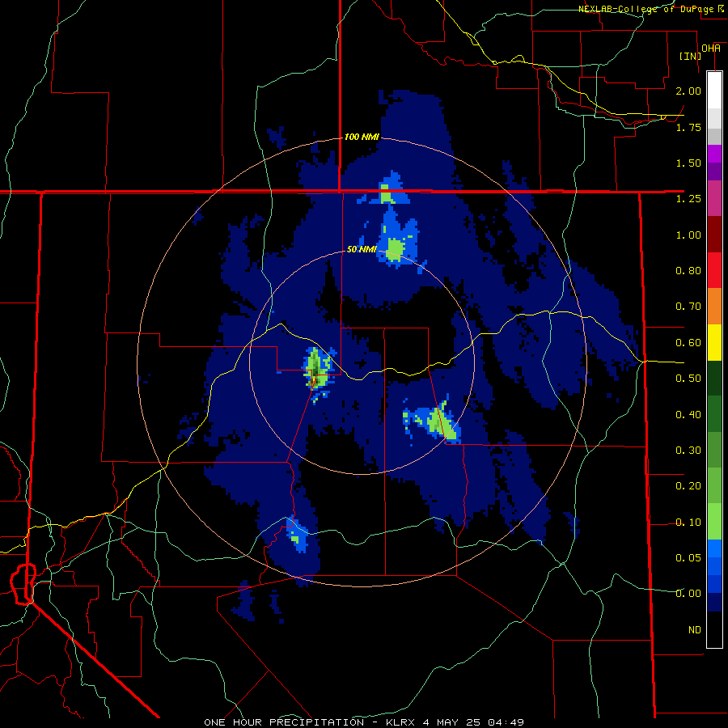Click the 0.80 legend value

688,271
